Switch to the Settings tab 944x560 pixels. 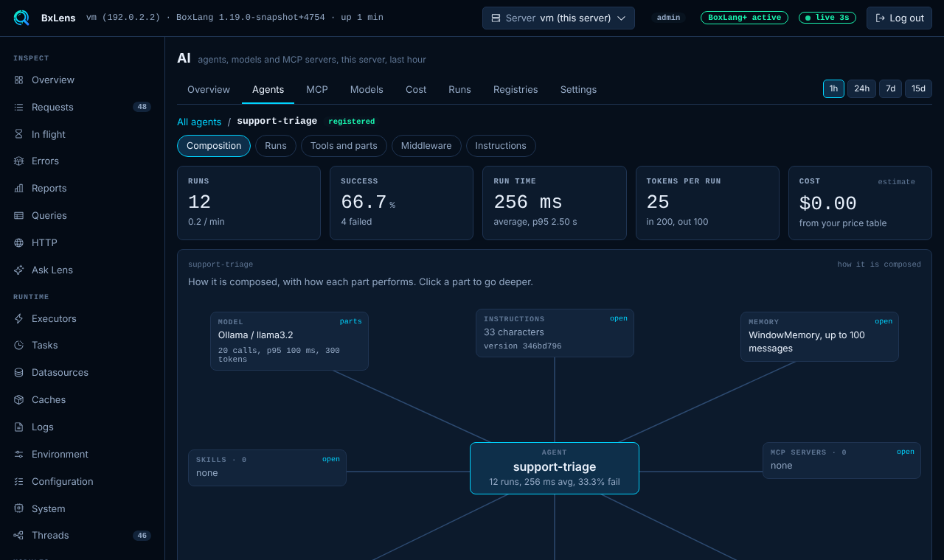578,89
